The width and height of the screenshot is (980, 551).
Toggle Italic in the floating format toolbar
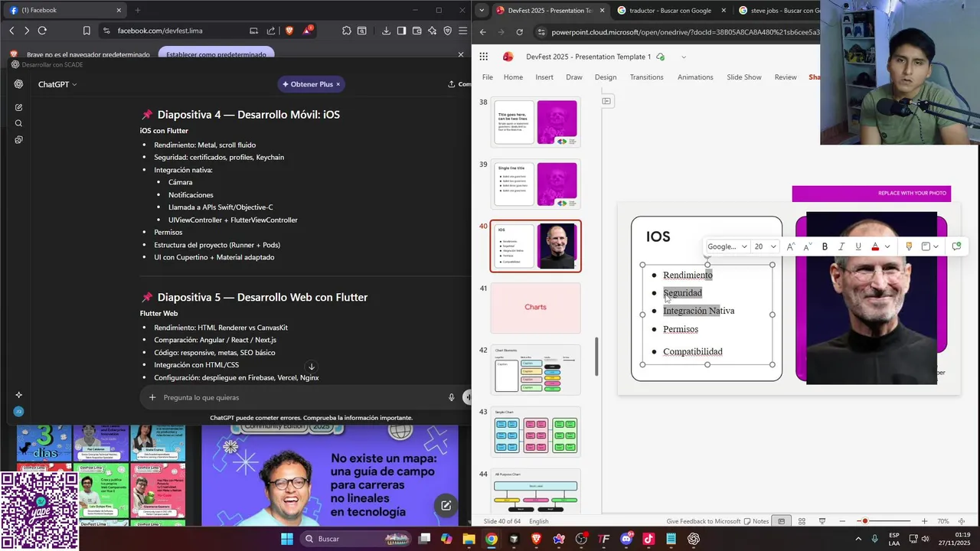point(841,246)
